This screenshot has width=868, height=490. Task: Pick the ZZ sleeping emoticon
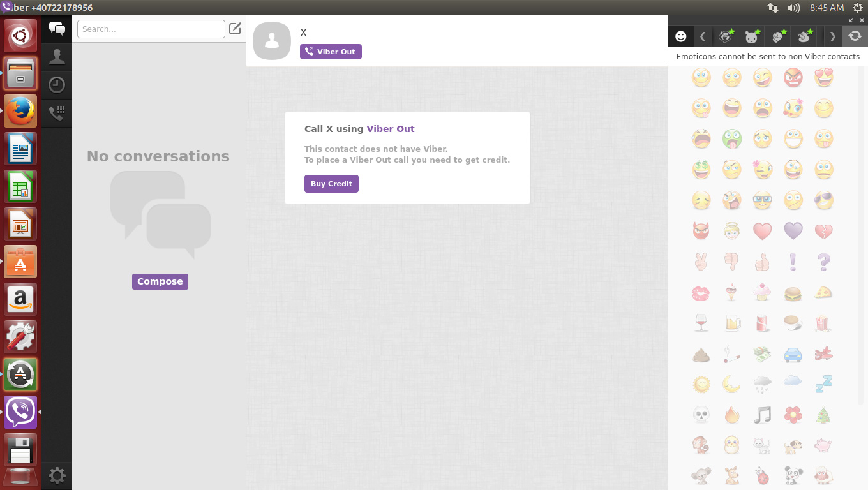824,384
